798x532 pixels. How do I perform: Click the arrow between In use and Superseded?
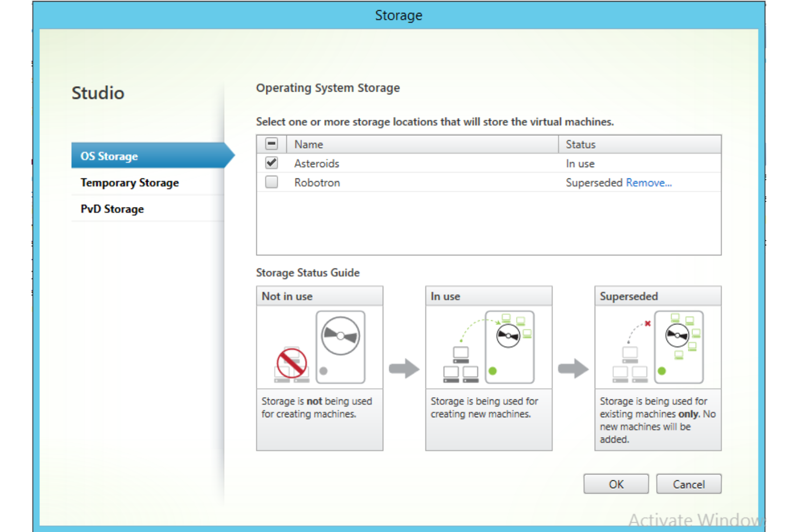click(573, 369)
